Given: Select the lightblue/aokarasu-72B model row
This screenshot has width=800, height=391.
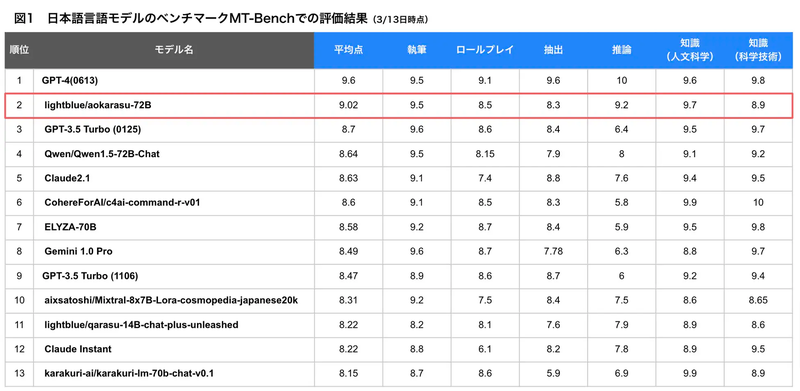Looking at the screenshot, I should [x=398, y=106].
